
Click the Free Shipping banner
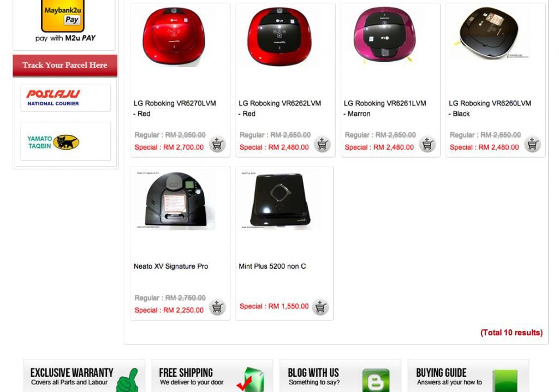pos(212,376)
